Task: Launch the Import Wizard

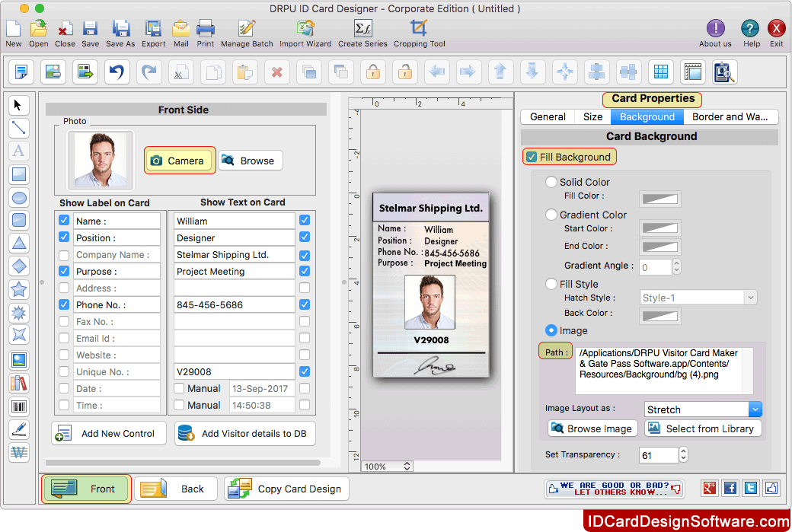Action: (x=305, y=33)
